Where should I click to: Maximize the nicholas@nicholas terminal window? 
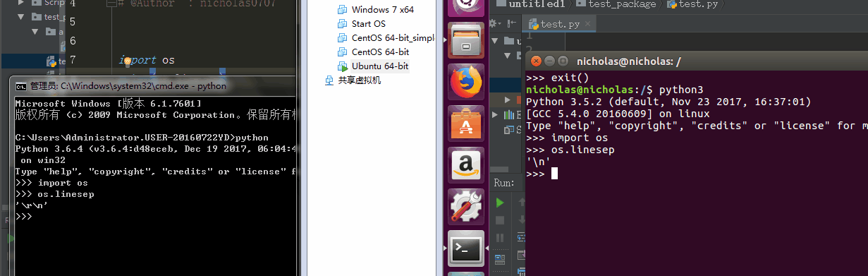(x=563, y=61)
